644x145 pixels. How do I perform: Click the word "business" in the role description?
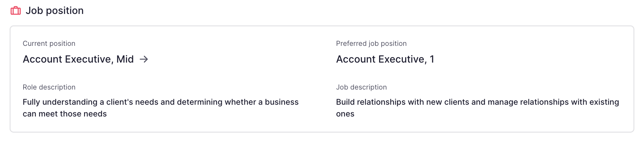coord(282,102)
